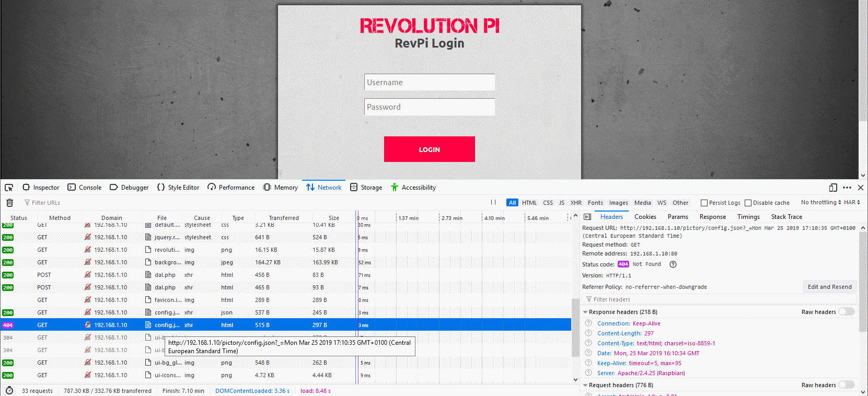Click help icon beside Content-Length header
Image resolution: width=868 pixels, height=396 pixels.
[588, 333]
